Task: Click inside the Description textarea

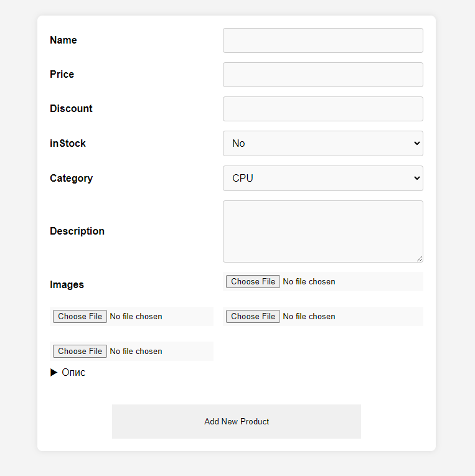Action: (x=322, y=231)
